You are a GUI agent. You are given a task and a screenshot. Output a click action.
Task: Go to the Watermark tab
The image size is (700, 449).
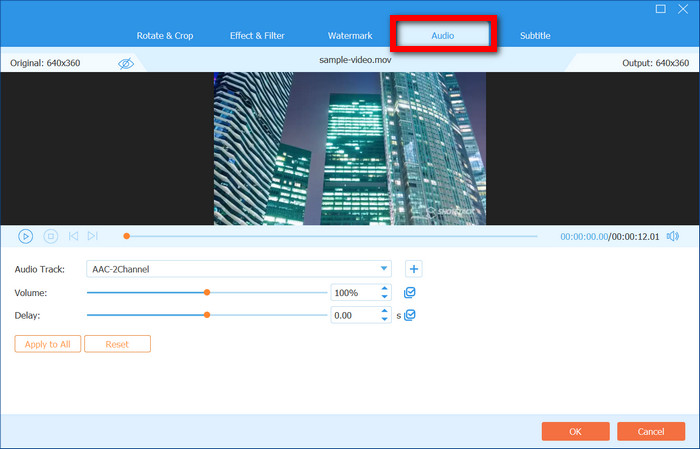(x=350, y=36)
